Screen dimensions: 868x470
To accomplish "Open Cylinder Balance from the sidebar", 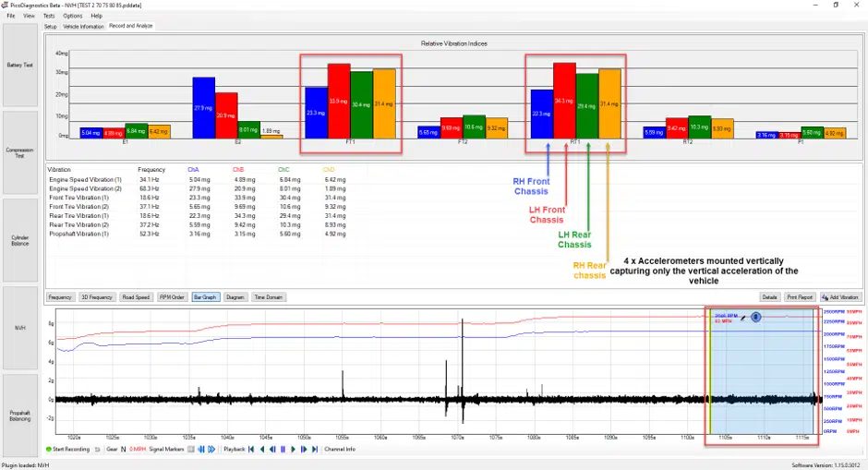I will [20, 240].
